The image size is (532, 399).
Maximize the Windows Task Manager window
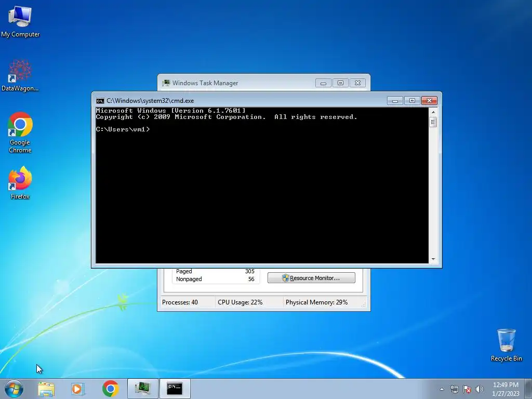coord(340,83)
